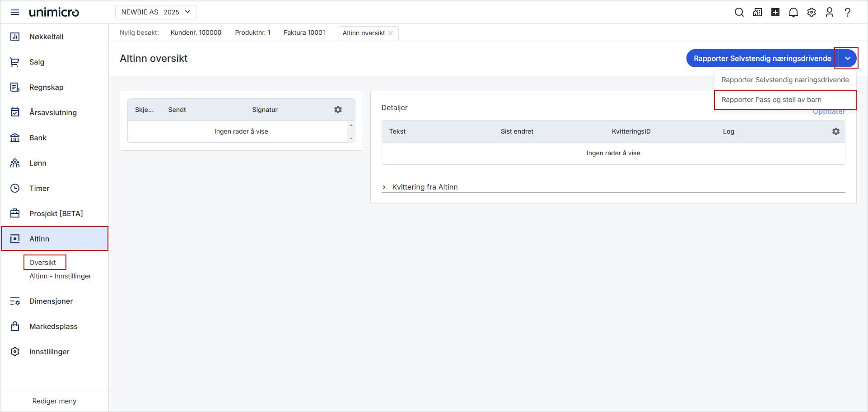
Task: Sort by the Signatur column header
Action: point(265,110)
